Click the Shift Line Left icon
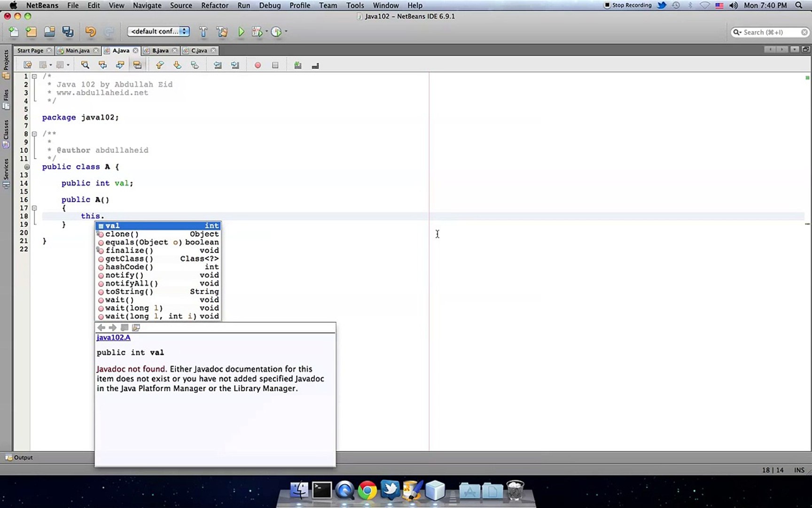Viewport: 812px width, 508px height. 218,65
